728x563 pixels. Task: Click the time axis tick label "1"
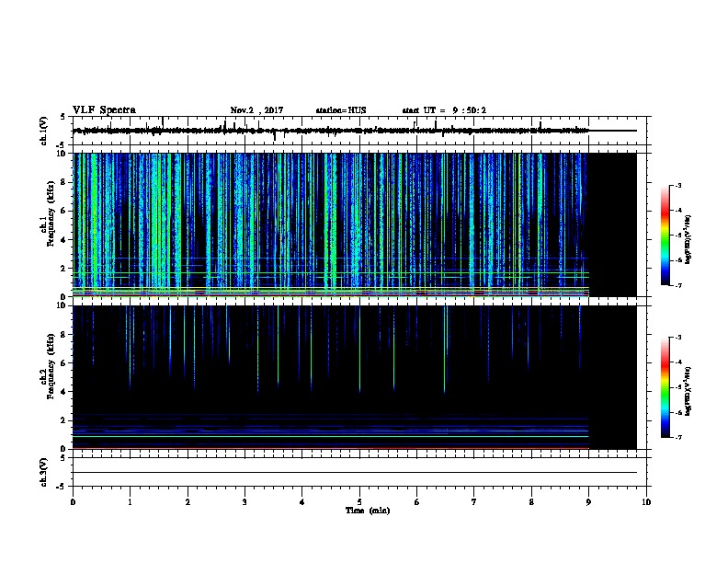pos(130,502)
